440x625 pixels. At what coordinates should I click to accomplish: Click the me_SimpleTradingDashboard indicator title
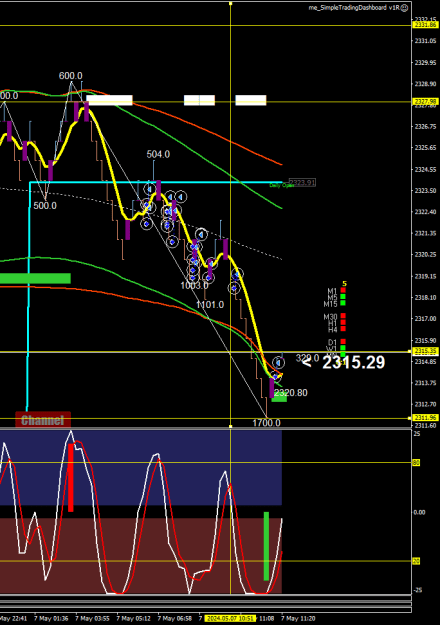(x=354, y=8)
